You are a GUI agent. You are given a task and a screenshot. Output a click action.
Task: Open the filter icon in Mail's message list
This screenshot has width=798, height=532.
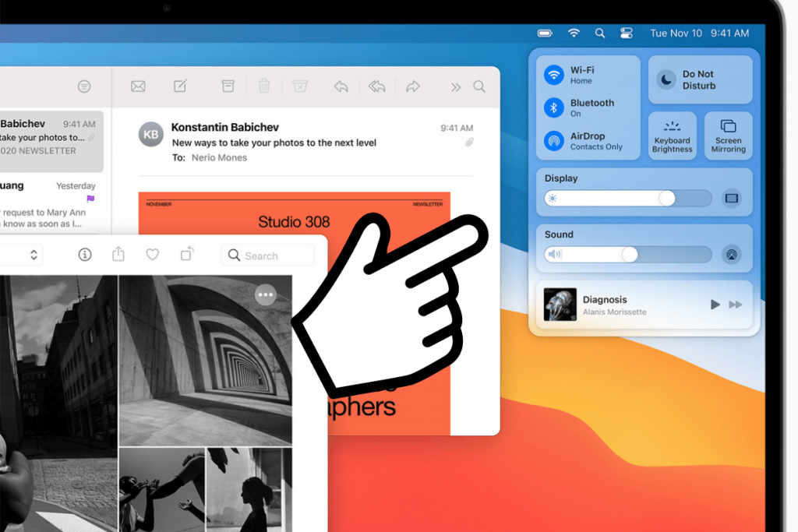click(x=84, y=86)
